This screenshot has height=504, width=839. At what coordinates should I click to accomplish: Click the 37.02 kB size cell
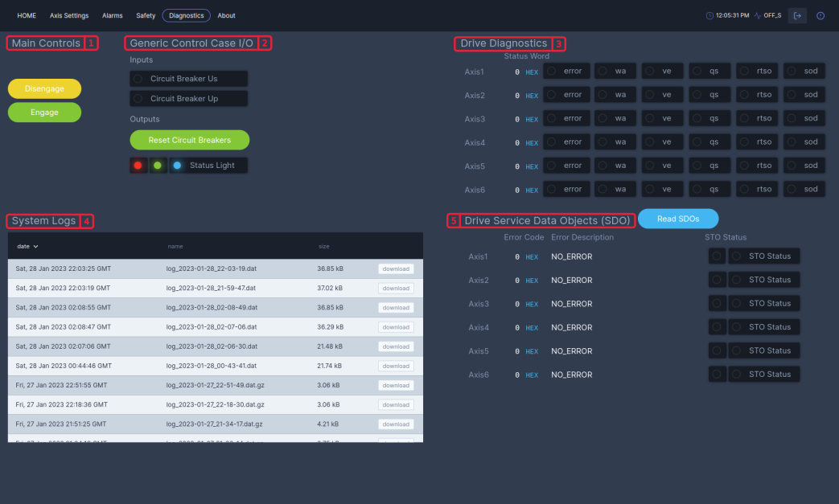click(x=330, y=288)
